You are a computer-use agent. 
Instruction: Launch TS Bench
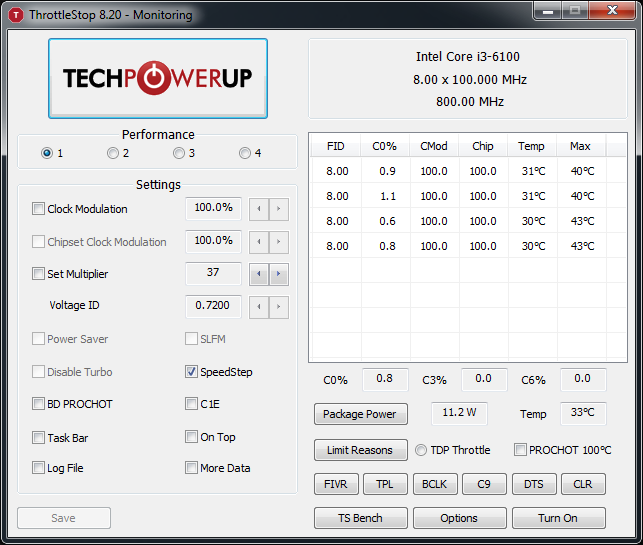361,518
